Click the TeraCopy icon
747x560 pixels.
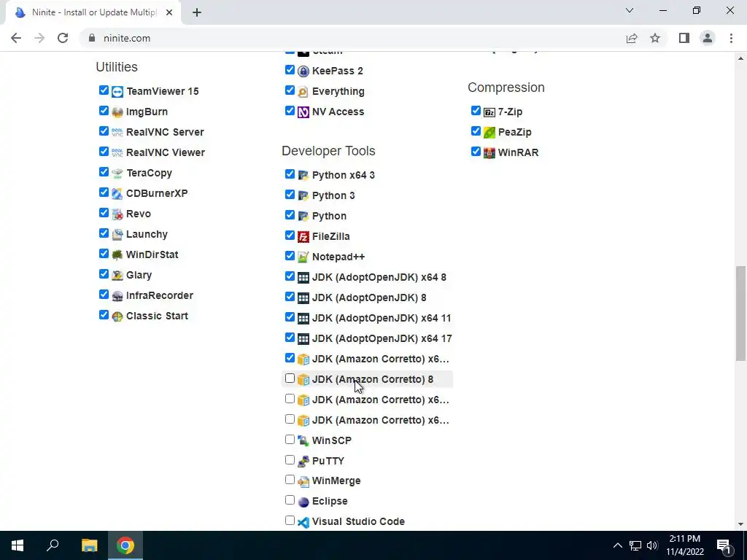point(117,174)
